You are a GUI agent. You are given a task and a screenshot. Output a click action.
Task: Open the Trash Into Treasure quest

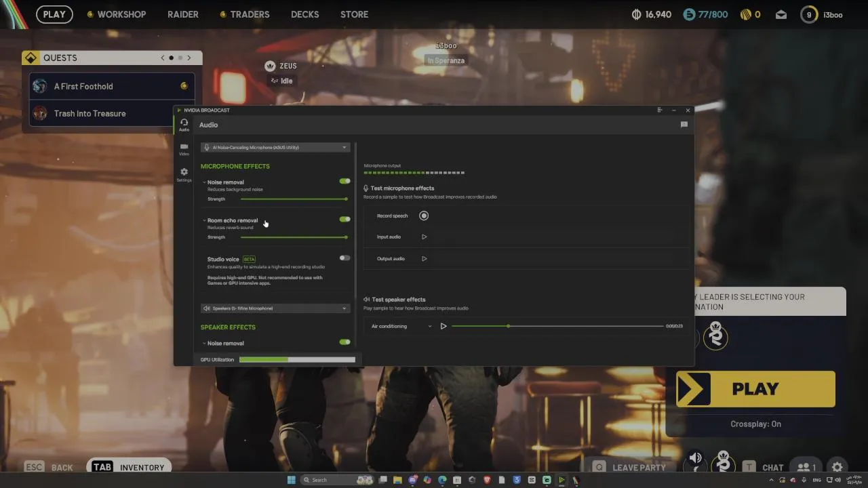(x=112, y=113)
